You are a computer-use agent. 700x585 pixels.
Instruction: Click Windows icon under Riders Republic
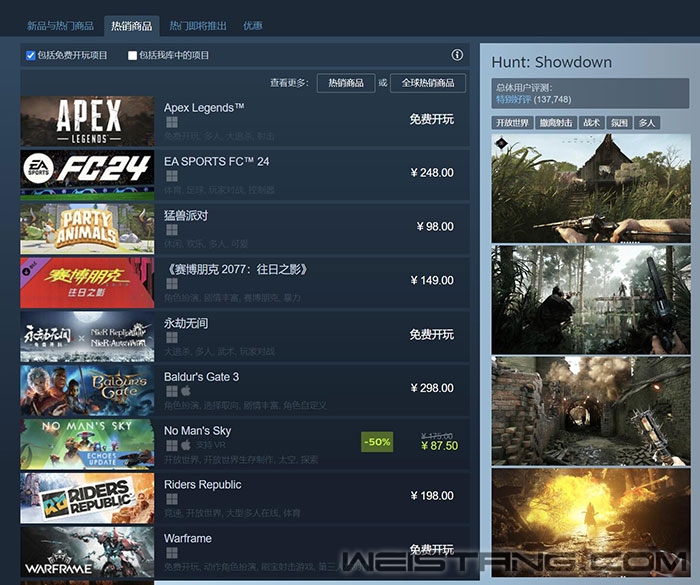pos(171,499)
